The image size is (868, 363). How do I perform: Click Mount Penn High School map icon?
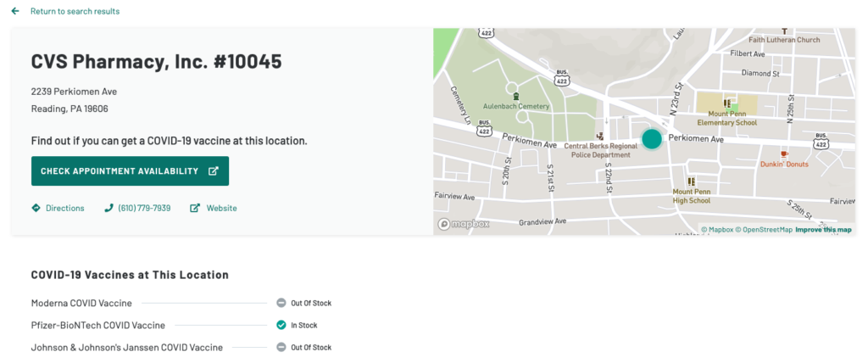click(691, 181)
